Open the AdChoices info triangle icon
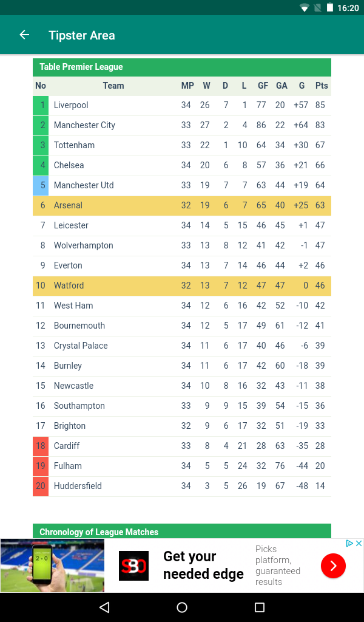 349,544
